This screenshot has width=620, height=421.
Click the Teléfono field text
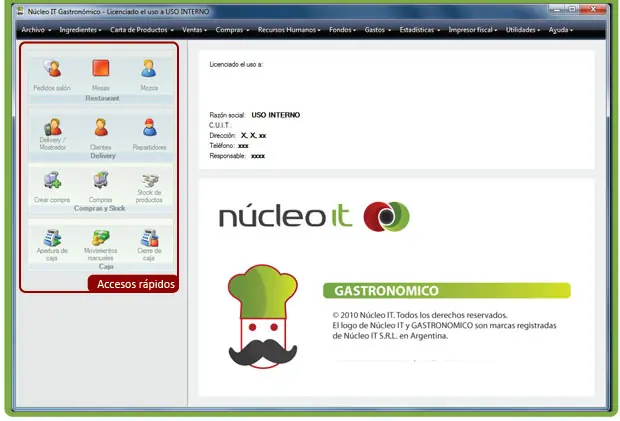click(x=229, y=146)
